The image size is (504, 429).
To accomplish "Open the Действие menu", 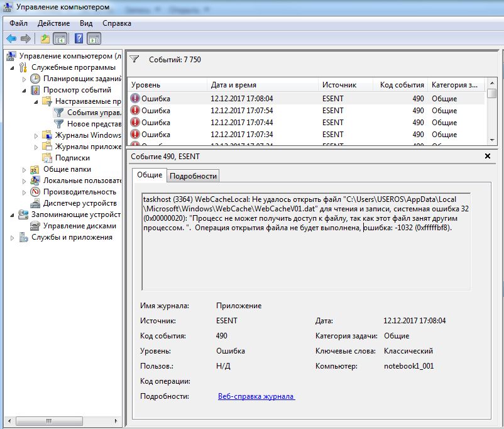I will coord(53,23).
